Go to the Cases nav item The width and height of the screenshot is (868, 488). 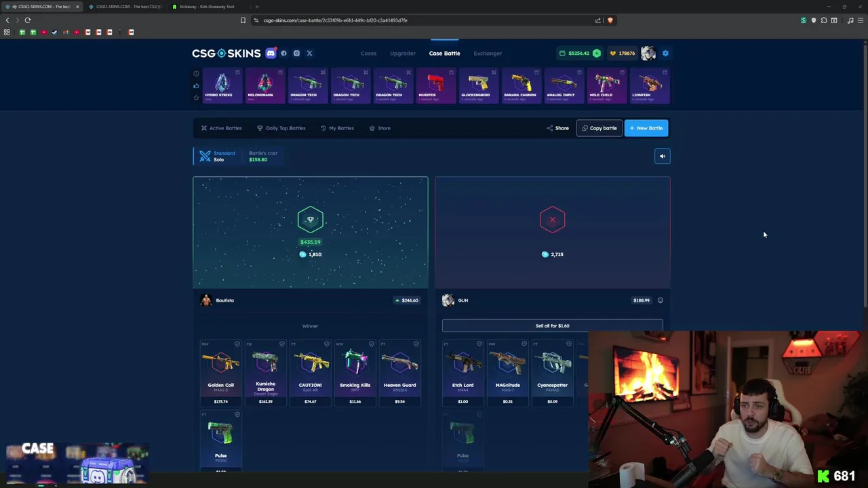(368, 53)
